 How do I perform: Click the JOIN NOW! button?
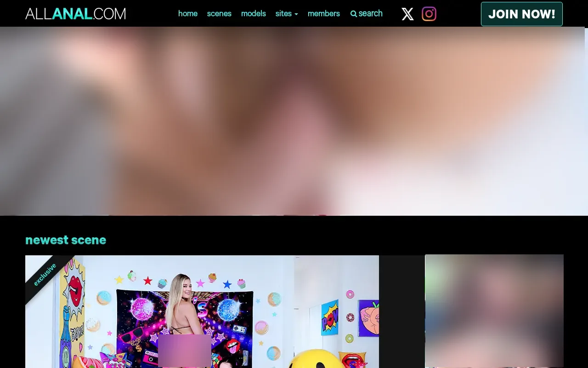[x=522, y=14]
